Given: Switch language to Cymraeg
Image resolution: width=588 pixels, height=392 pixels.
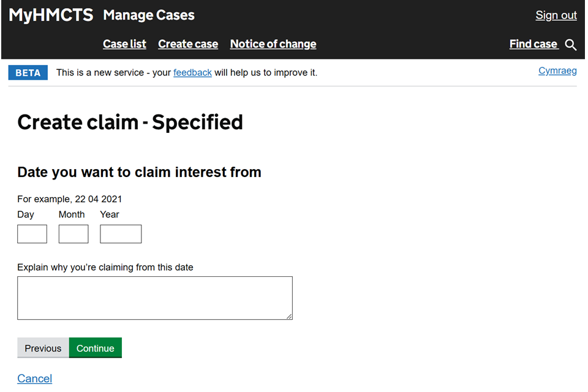Looking at the screenshot, I should click(557, 71).
